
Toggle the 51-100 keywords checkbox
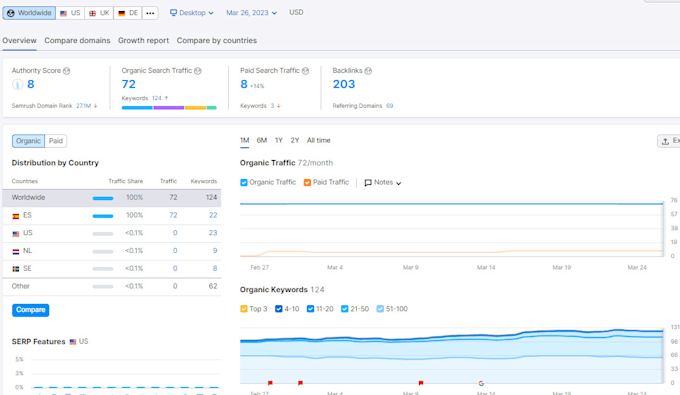[x=380, y=309]
